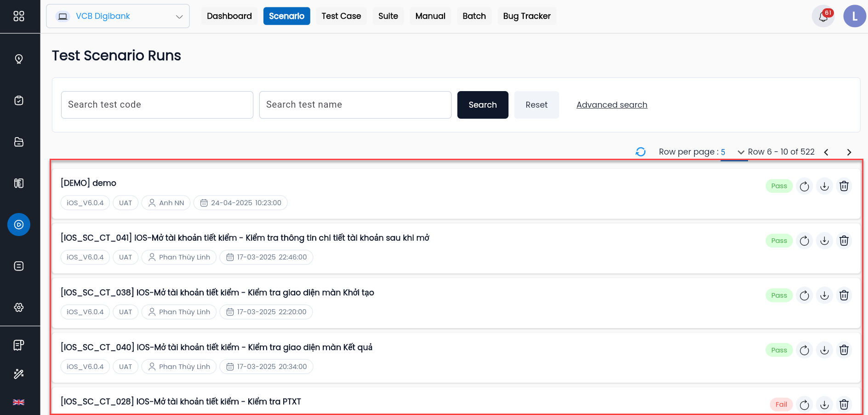The height and width of the screenshot is (415, 868).
Task: Open the lightbulb icon in sidebar
Action: [19, 59]
